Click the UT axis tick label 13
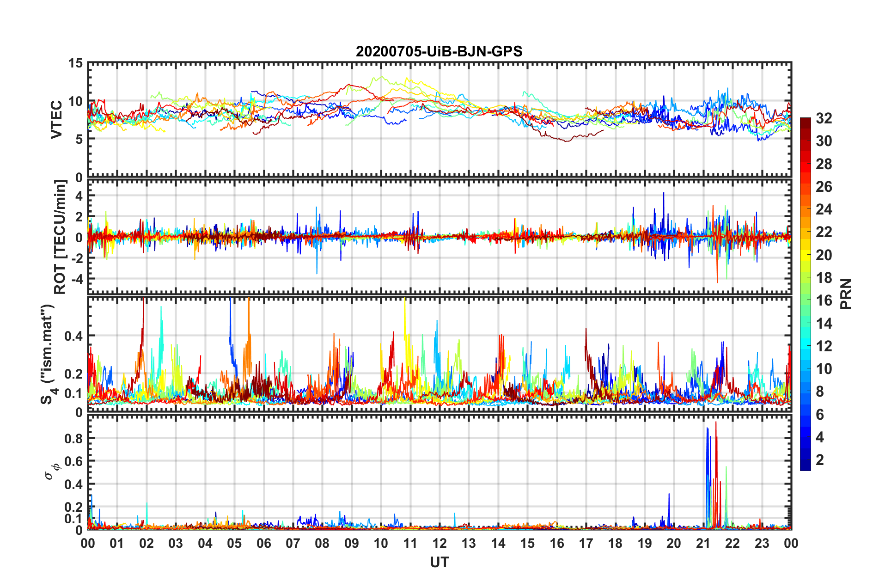Viewport: 879px width, 588px height. (469, 543)
